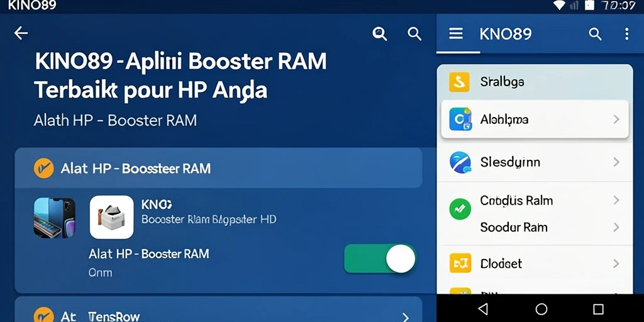Click the bold search icon in left header

tap(379, 34)
